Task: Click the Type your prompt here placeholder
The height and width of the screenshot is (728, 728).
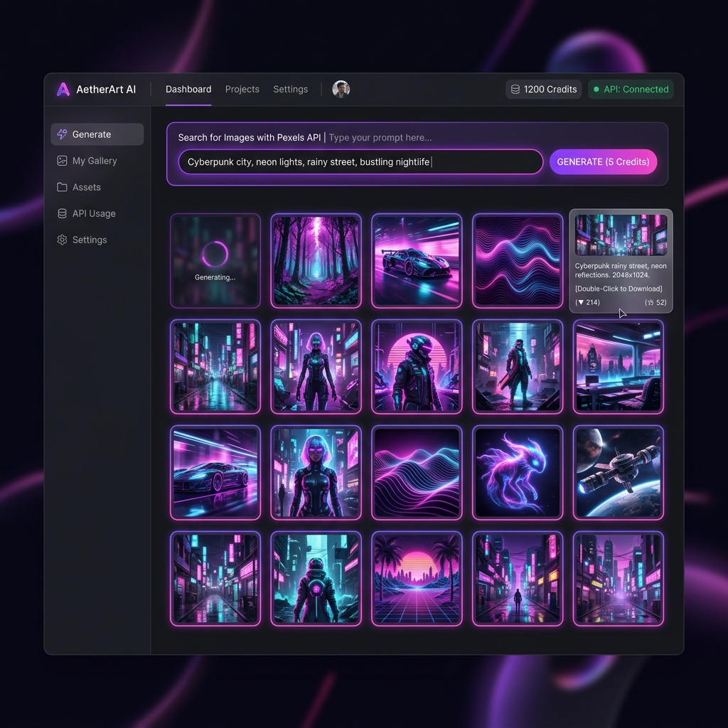Action: [x=380, y=137]
